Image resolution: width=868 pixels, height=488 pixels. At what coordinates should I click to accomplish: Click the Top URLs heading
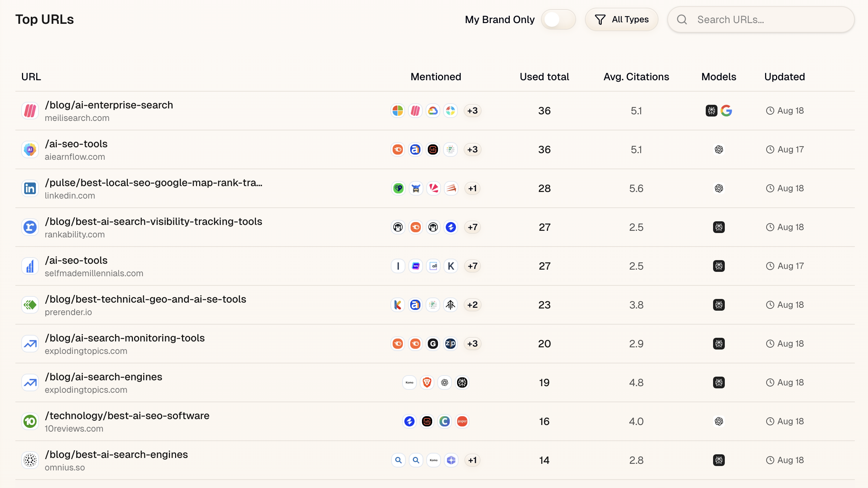(45, 19)
